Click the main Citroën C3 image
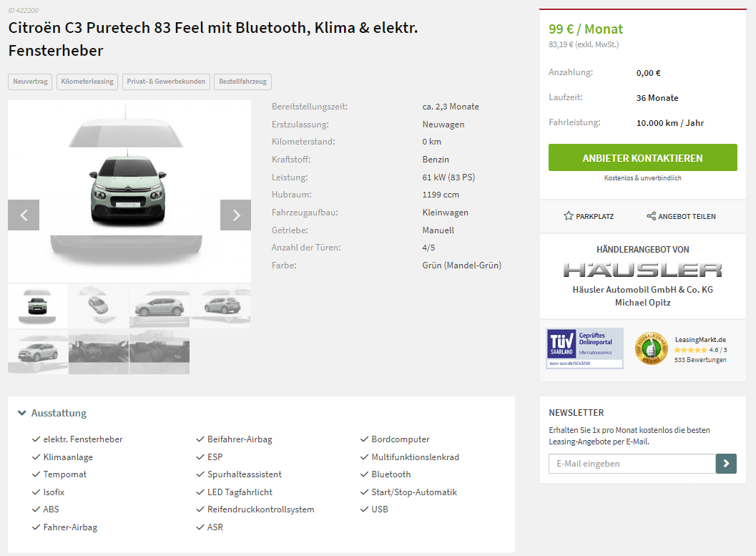The height and width of the screenshot is (556, 756). [129, 191]
